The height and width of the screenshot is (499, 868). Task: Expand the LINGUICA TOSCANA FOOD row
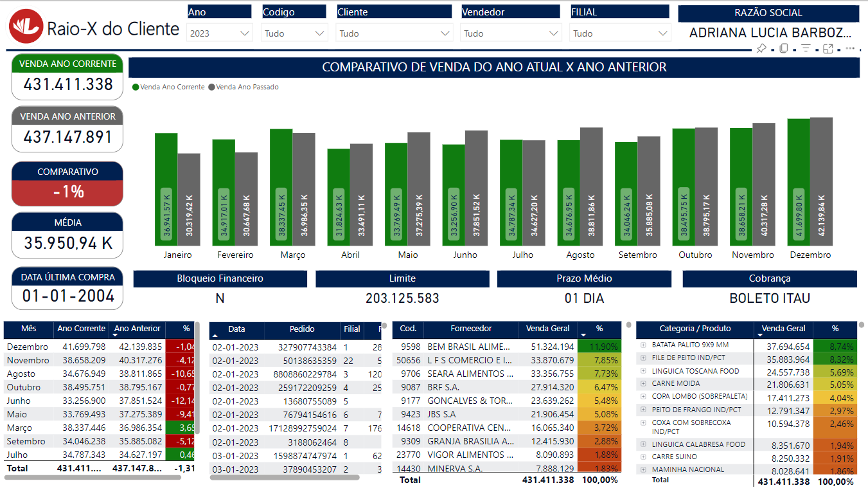click(643, 371)
